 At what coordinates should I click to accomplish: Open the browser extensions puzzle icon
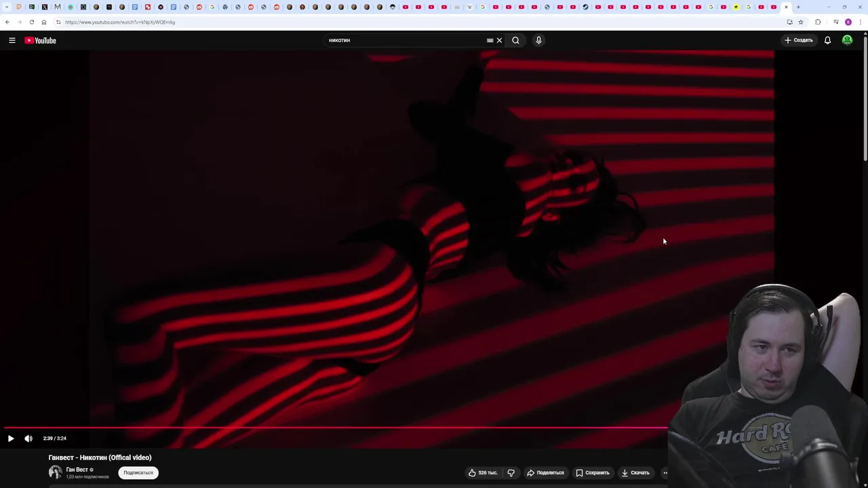point(818,22)
